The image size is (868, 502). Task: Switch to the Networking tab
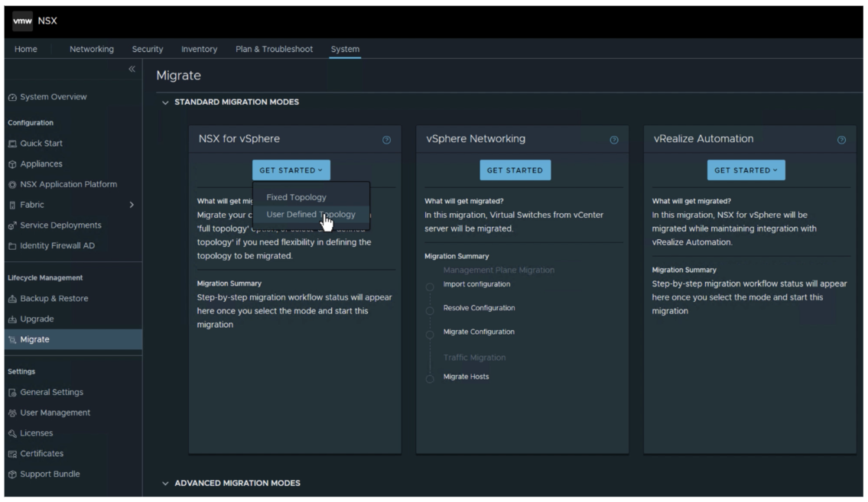[91, 48]
